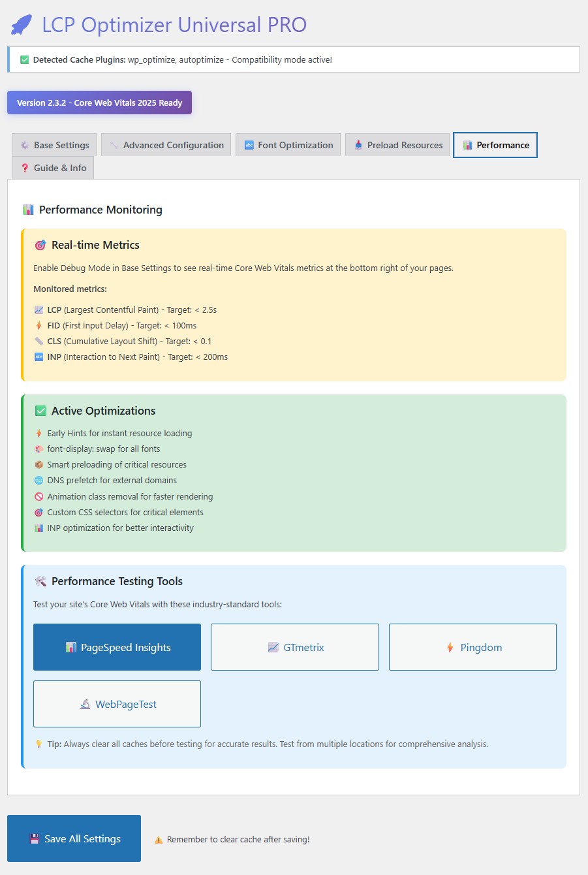Click the floppy disk icon on Save All Settings
Screen dimensions: 588x875
tap(34, 838)
